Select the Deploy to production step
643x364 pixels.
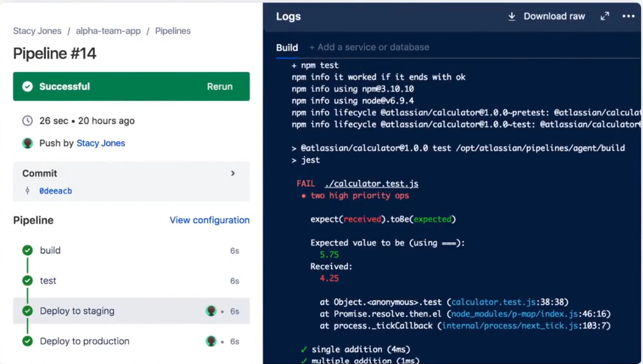pyautogui.click(x=131, y=341)
